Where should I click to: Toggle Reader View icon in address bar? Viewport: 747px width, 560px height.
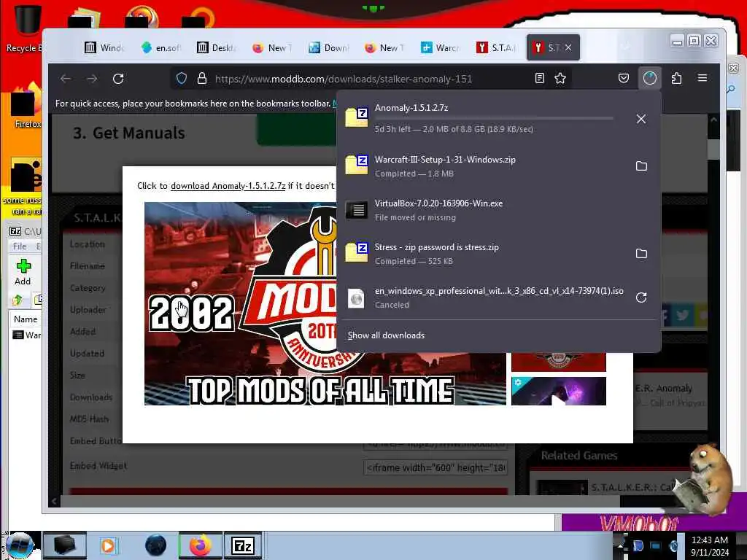pos(539,78)
